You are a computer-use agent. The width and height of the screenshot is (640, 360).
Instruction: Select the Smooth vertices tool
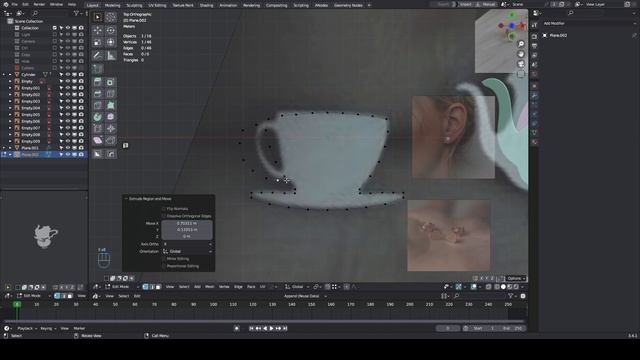[110, 117]
